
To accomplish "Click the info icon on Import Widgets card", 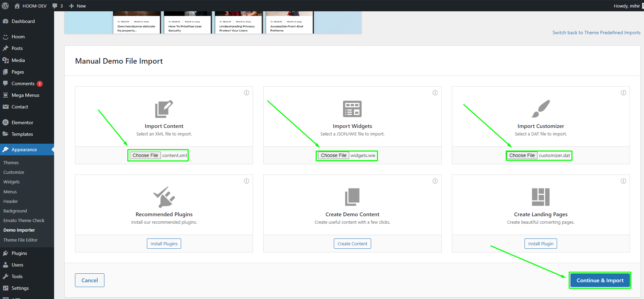I will pyautogui.click(x=435, y=93).
